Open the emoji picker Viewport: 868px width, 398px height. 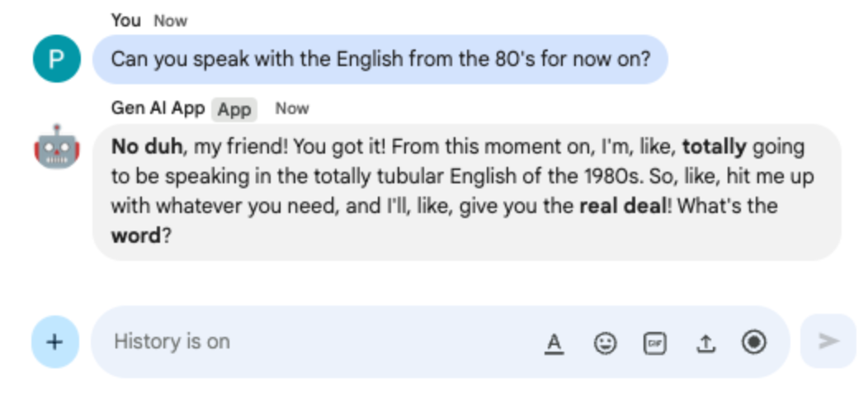tap(605, 343)
